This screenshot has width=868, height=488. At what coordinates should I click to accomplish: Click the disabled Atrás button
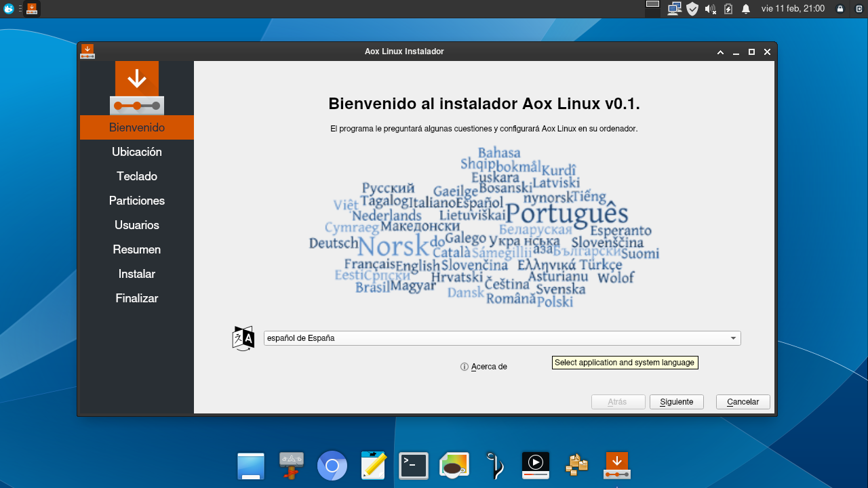click(618, 402)
